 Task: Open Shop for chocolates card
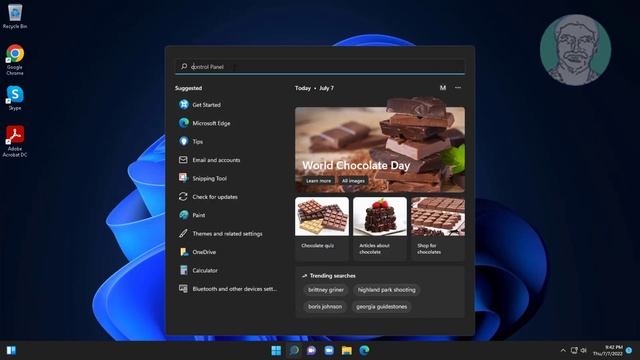click(438, 229)
